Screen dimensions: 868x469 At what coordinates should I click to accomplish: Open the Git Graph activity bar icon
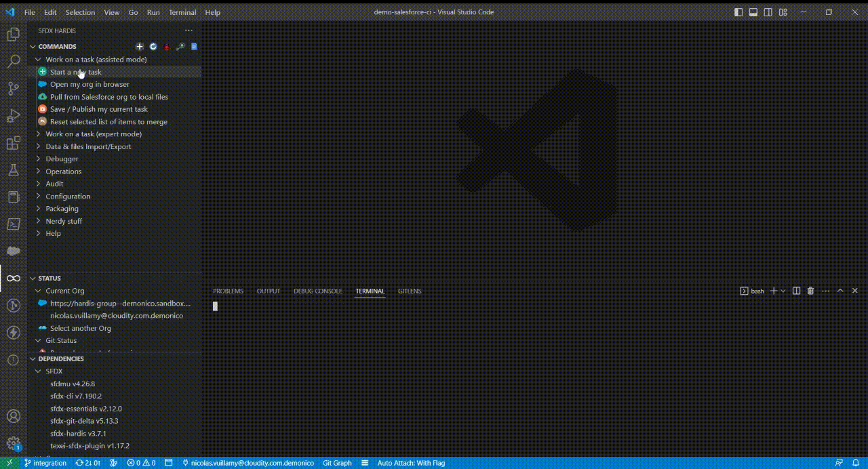point(13,306)
